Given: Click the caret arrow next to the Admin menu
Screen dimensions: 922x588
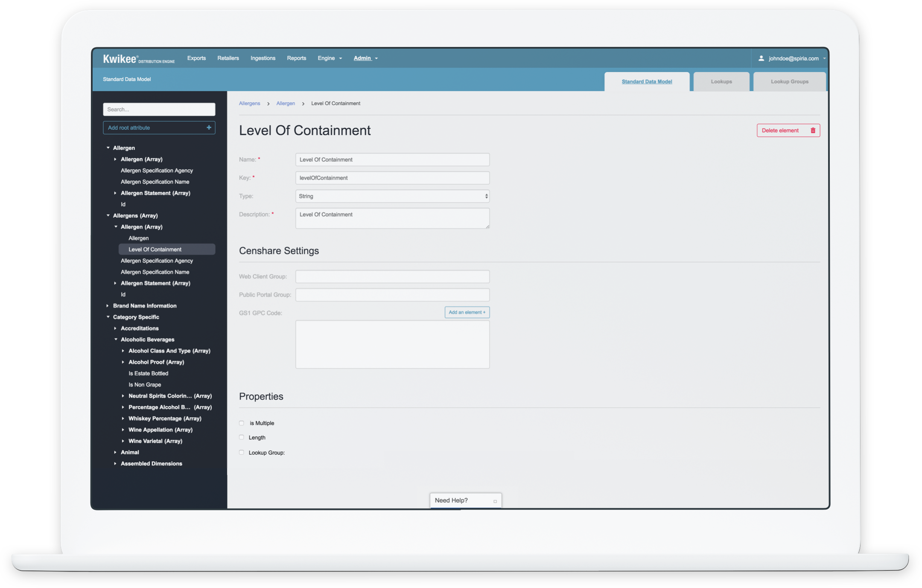Looking at the screenshot, I should point(376,58).
